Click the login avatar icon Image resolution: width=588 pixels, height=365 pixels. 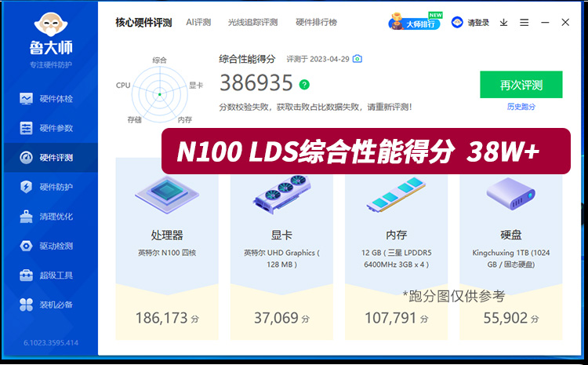point(457,23)
